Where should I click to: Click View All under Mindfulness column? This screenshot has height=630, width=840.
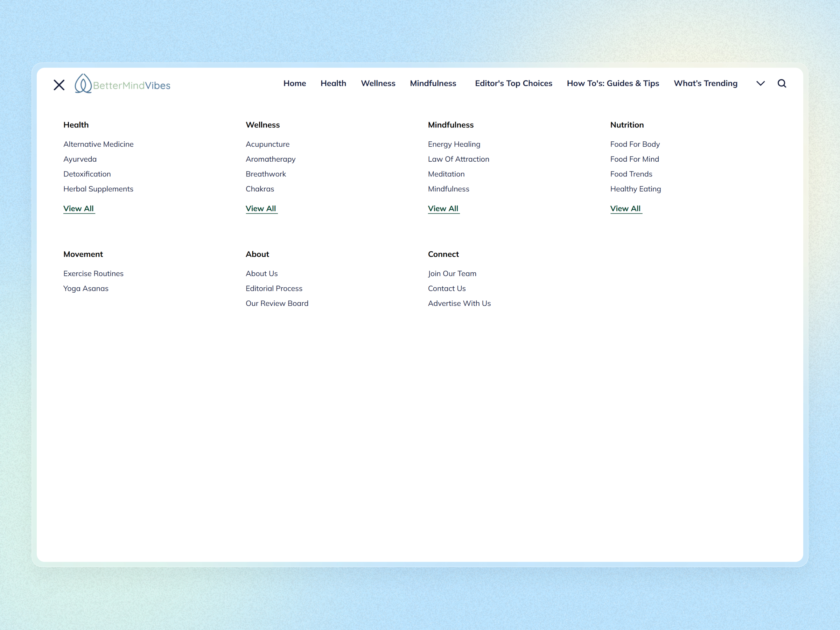click(443, 209)
